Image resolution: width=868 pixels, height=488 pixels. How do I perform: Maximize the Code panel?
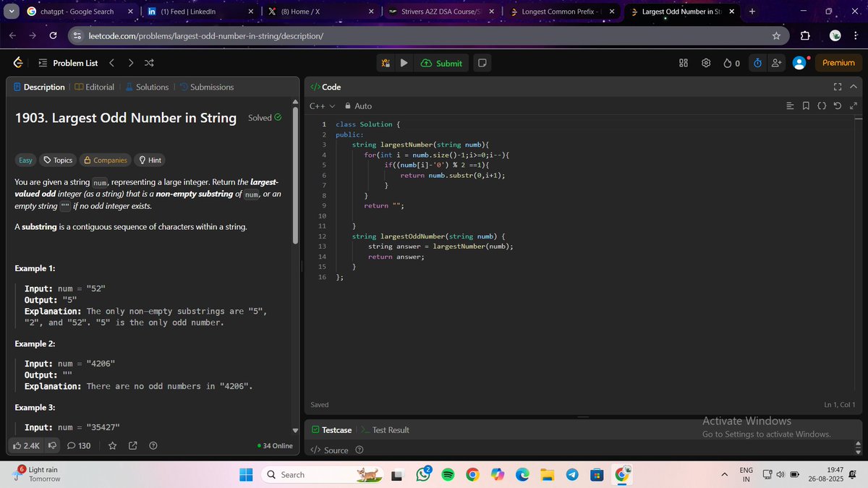[x=838, y=87]
